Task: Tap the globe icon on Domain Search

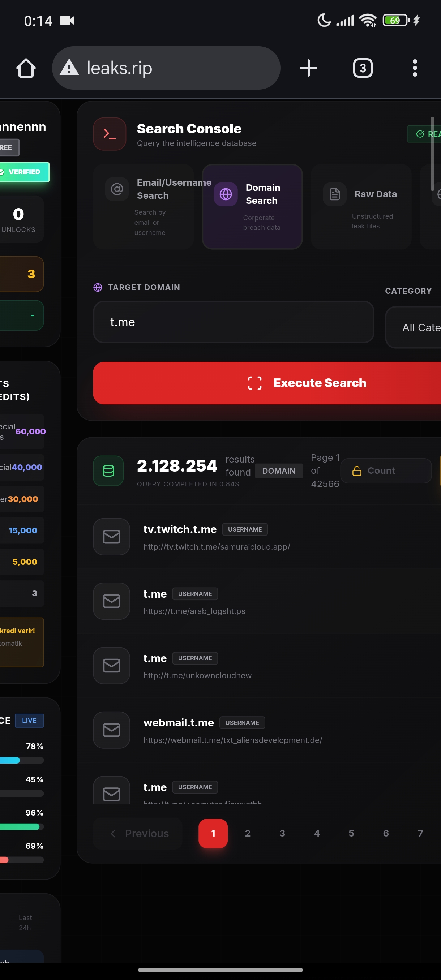Action: (x=226, y=194)
